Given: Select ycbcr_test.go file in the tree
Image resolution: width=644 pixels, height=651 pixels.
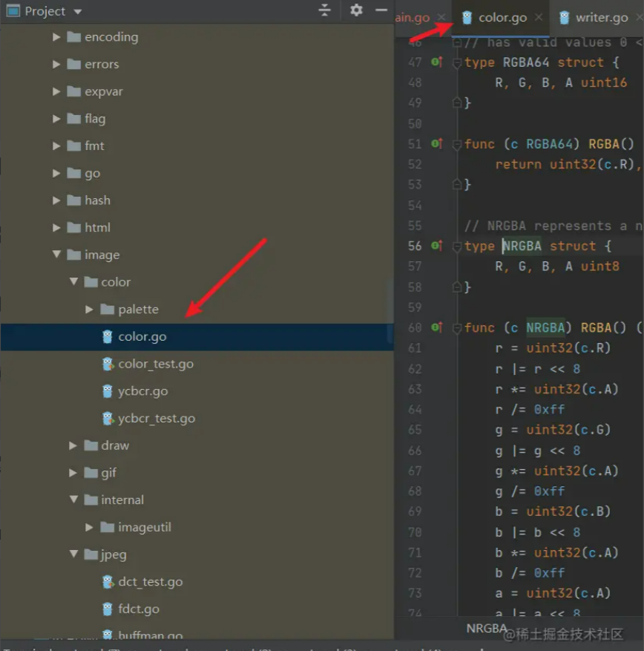Looking at the screenshot, I should 197,419.
